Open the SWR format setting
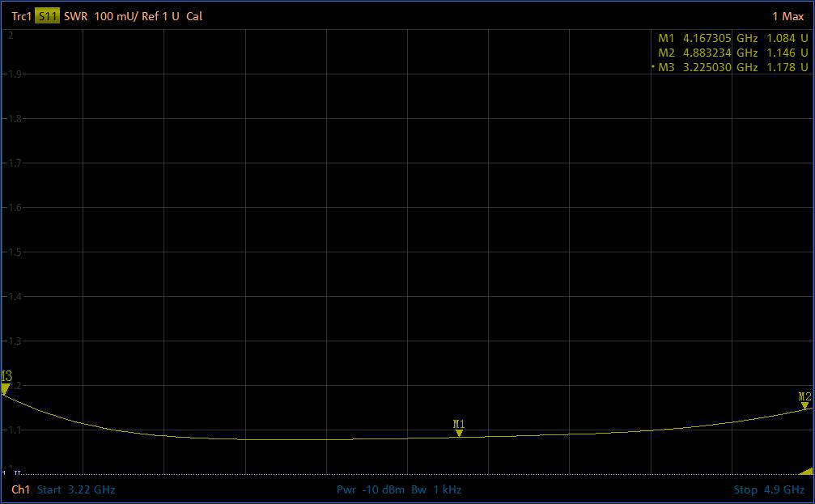This screenshot has height=504, width=815. [75, 17]
